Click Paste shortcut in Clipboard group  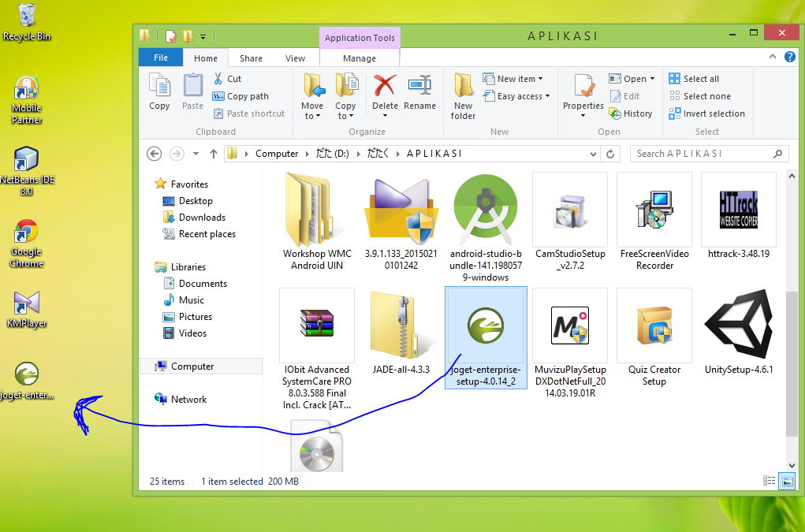[x=249, y=113]
